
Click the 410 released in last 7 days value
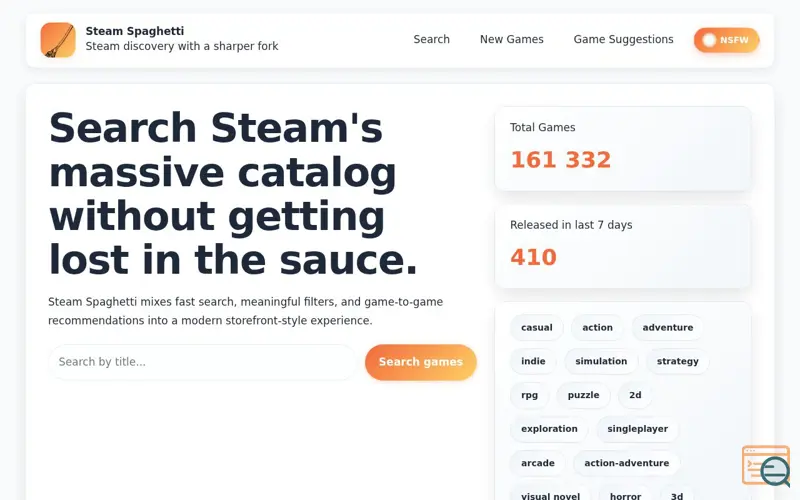[x=533, y=257]
